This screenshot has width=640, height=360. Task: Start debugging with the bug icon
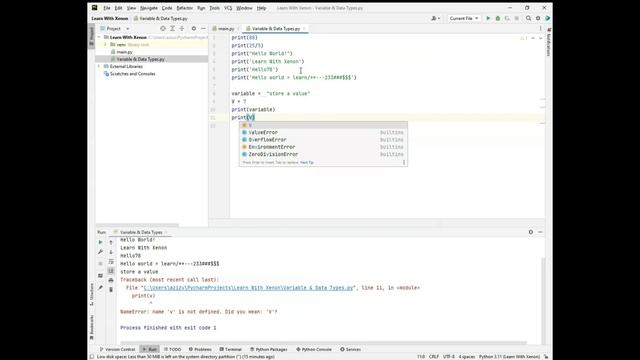pyautogui.click(x=498, y=18)
